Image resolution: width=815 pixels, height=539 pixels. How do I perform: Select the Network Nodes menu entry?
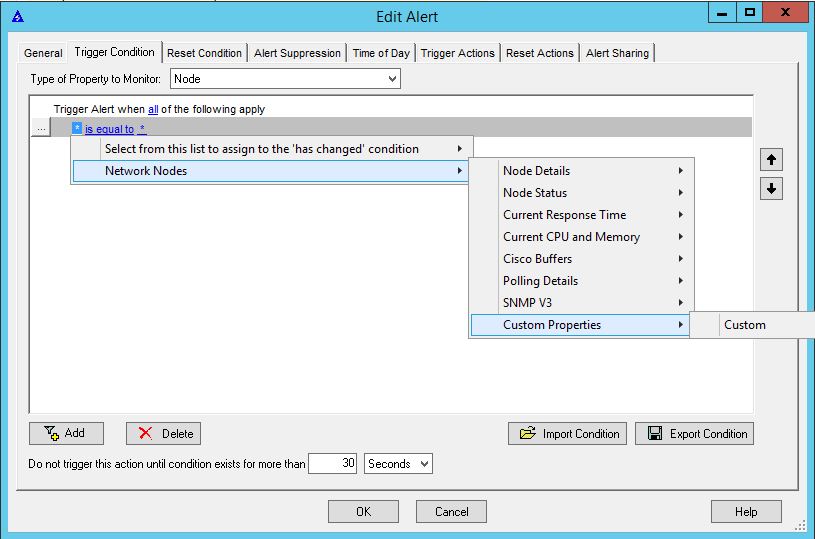point(271,171)
